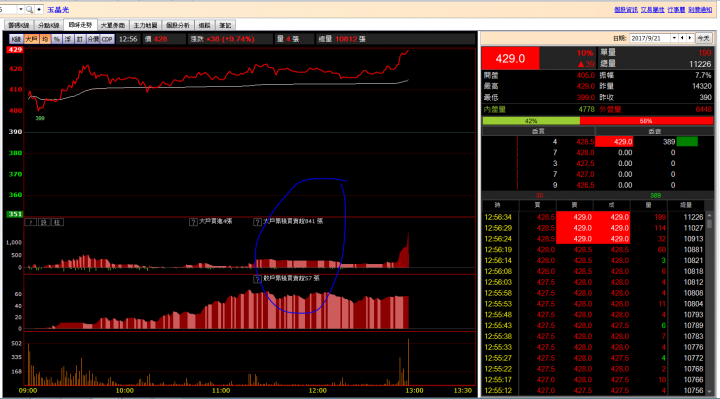Toggle the K線 chart button in toolbar
This screenshot has height=399, width=720.
click(x=16, y=39)
